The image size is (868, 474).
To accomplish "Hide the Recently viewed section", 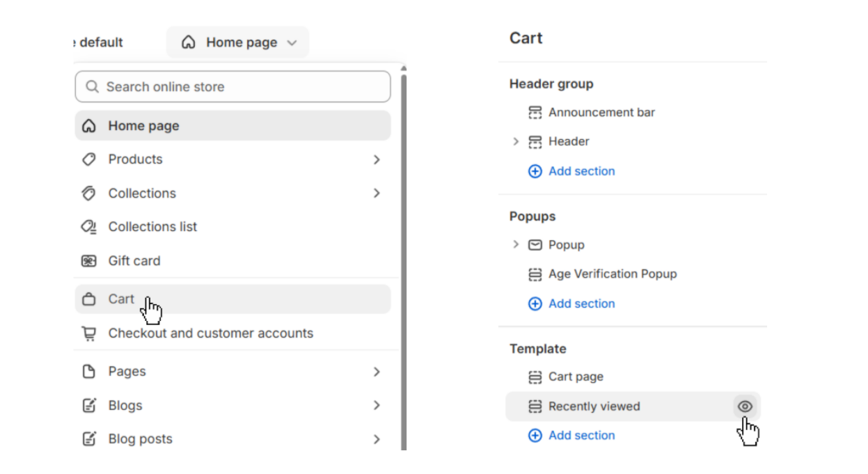I will 744,406.
